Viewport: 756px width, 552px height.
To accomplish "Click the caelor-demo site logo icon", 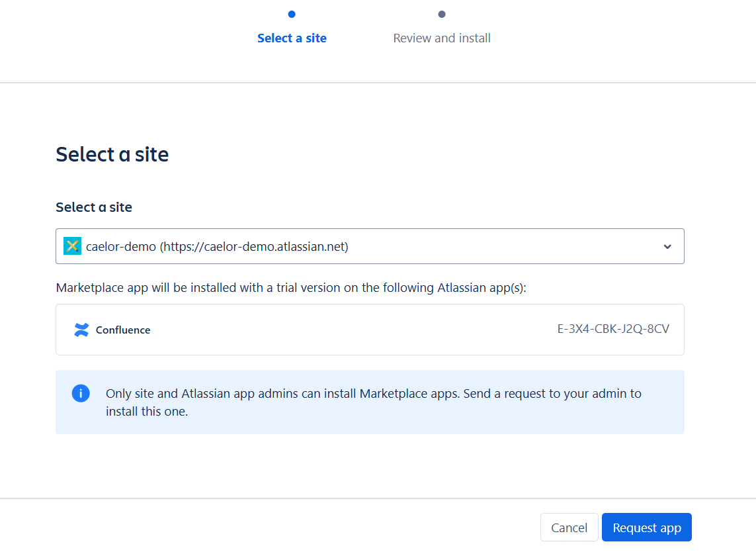I will [x=72, y=246].
